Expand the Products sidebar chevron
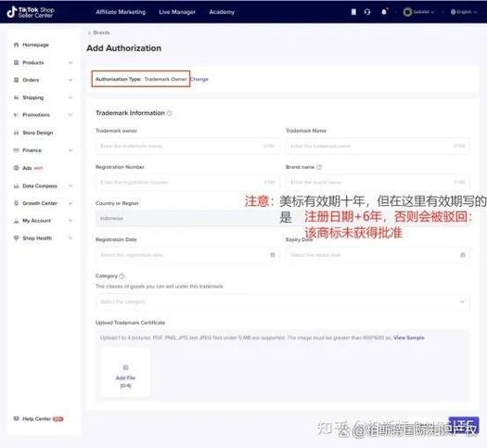This screenshot has height=448, width=487. (x=70, y=63)
